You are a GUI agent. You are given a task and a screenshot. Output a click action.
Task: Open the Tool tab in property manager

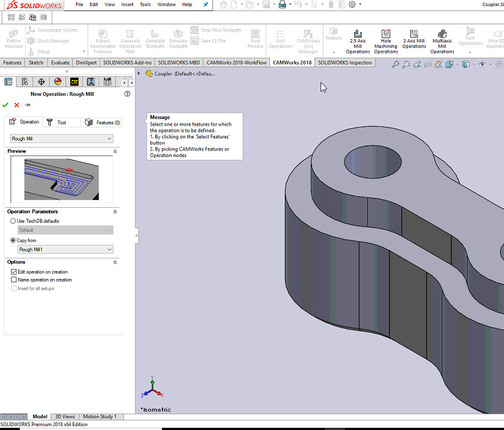61,122
